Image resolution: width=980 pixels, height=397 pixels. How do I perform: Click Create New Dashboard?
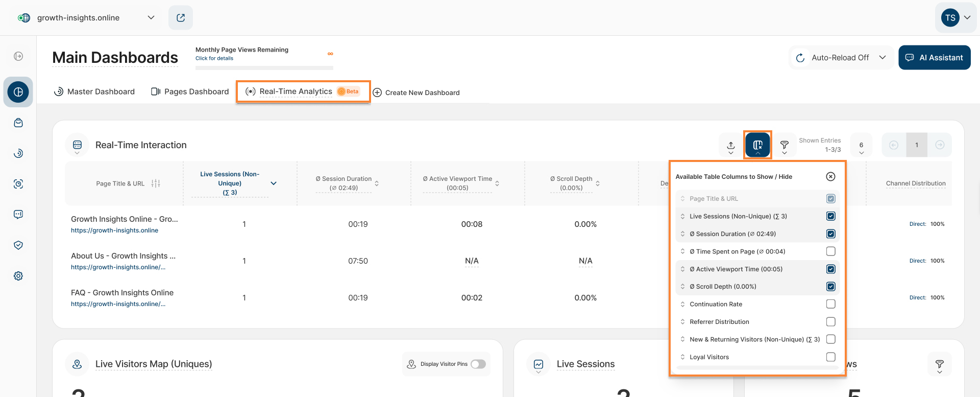[416, 92]
